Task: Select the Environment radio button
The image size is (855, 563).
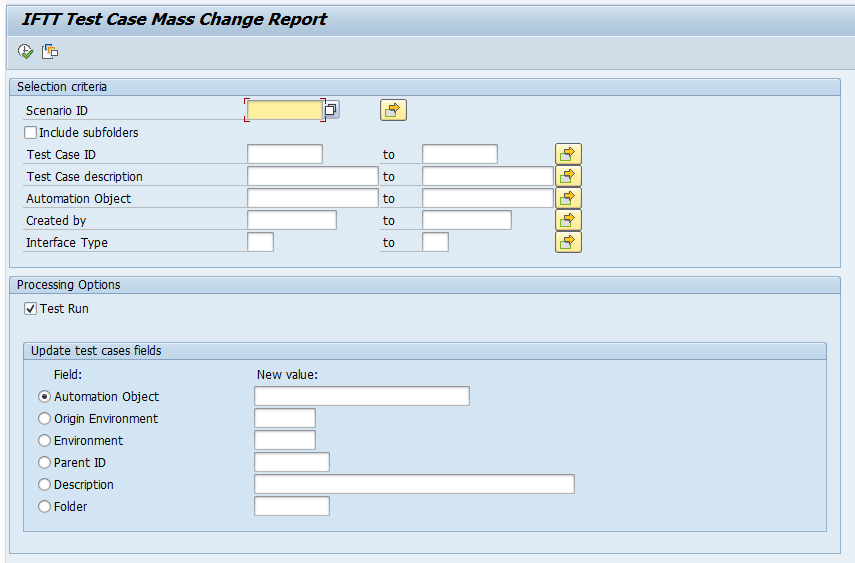Action: point(45,440)
